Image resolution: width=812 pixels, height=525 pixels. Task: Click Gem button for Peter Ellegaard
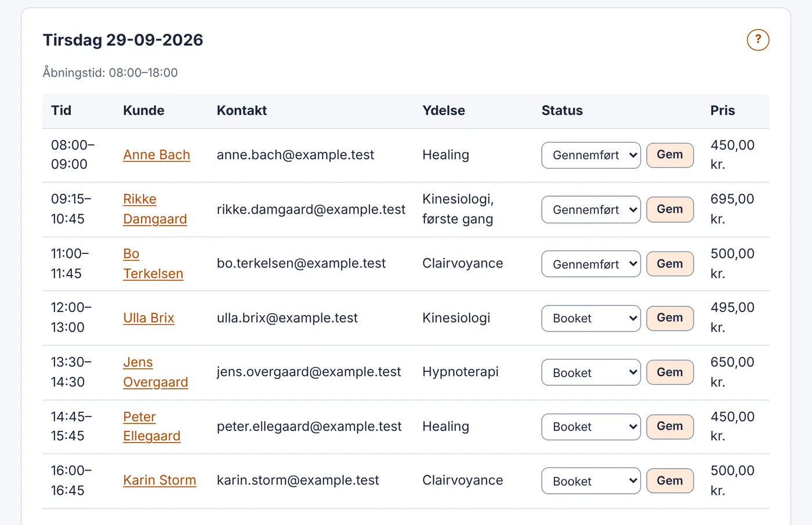tap(670, 426)
